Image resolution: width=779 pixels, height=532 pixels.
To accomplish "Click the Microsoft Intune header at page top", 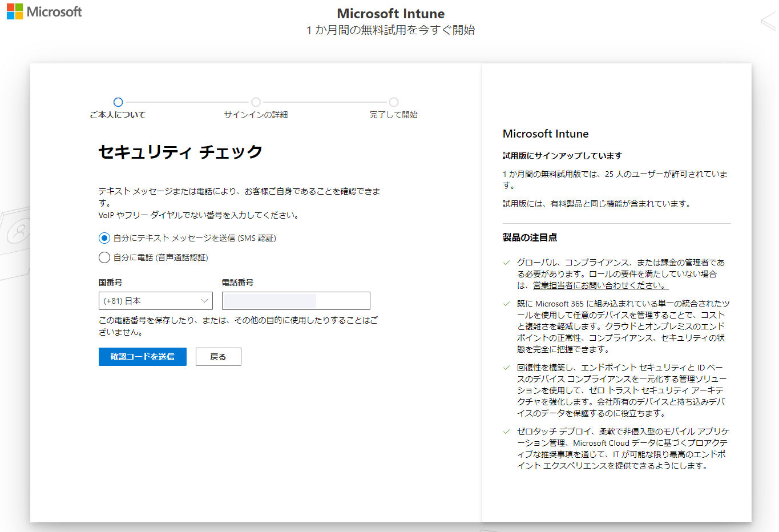I will tap(391, 13).
